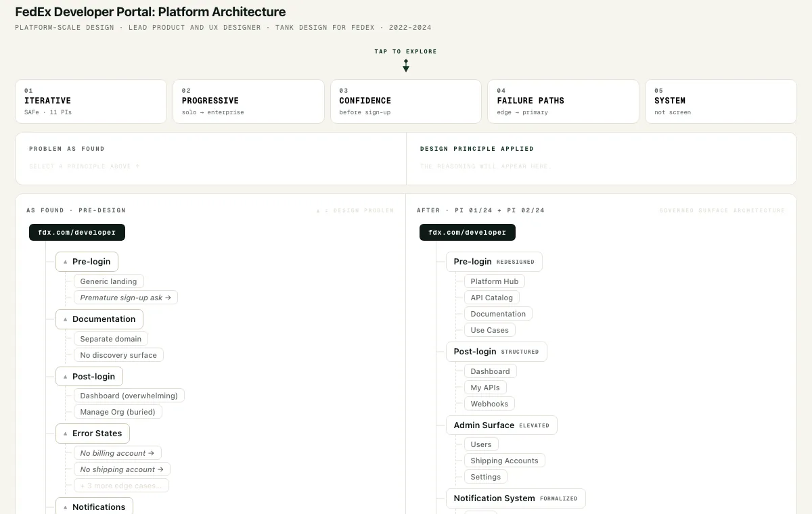Select the Dashboard (overwhelming) item
The image size is (812, 514).
pyautogui.click(x=129, y=396)
